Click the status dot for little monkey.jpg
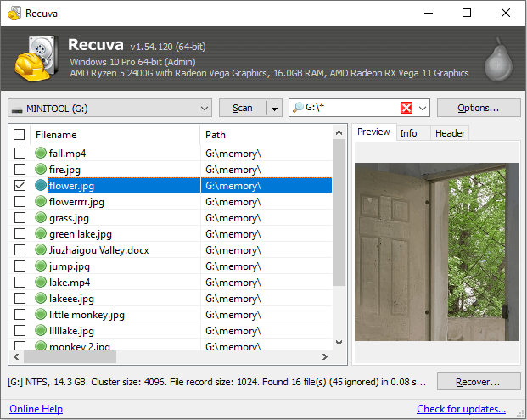 pyautogui.click(x=41, y=315)
